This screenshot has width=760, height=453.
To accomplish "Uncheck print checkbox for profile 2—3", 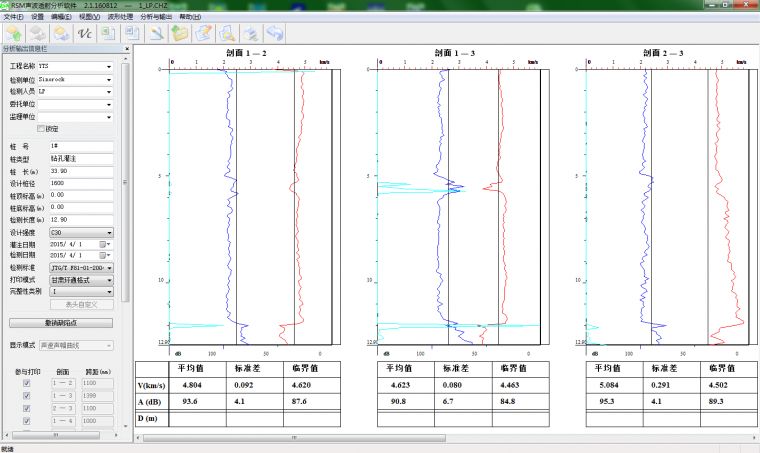I will 26,409.
